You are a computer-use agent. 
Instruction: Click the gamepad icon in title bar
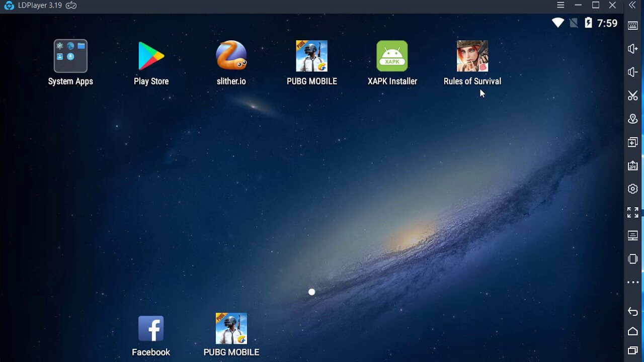pos(71,6)
